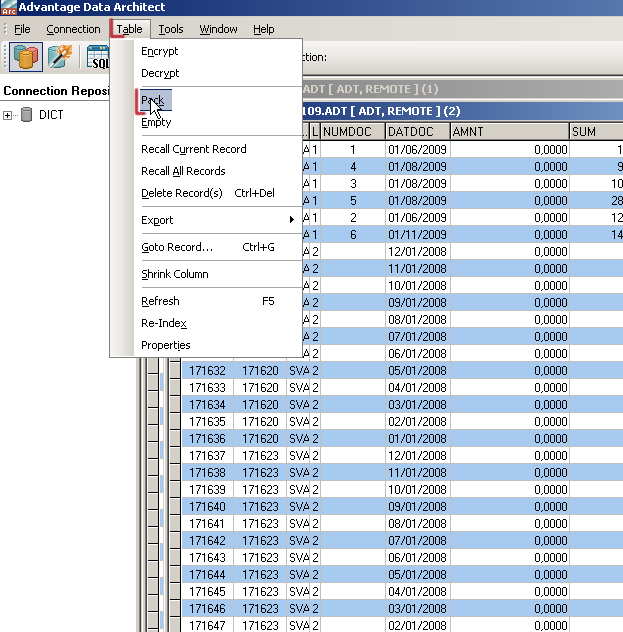Activate the table window titled (2)
623x632 pixels.
pyautogui.click(x=462, y=111)
